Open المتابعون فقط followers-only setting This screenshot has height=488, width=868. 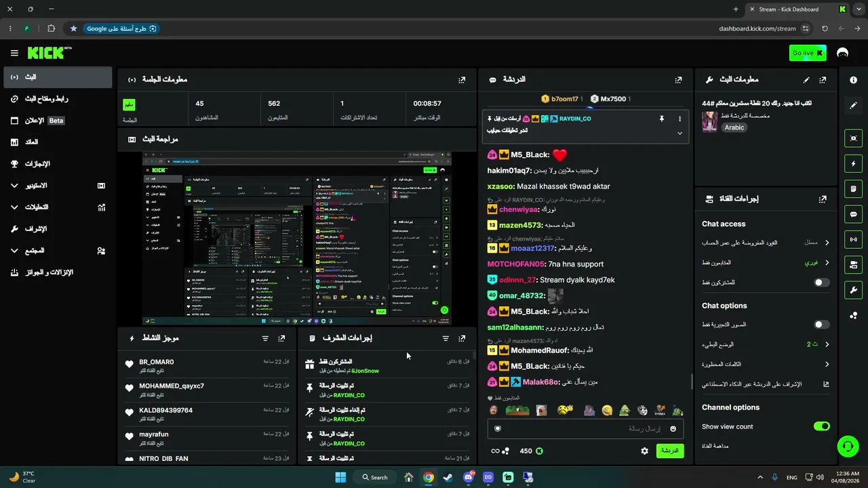click(x=766, y=262)
